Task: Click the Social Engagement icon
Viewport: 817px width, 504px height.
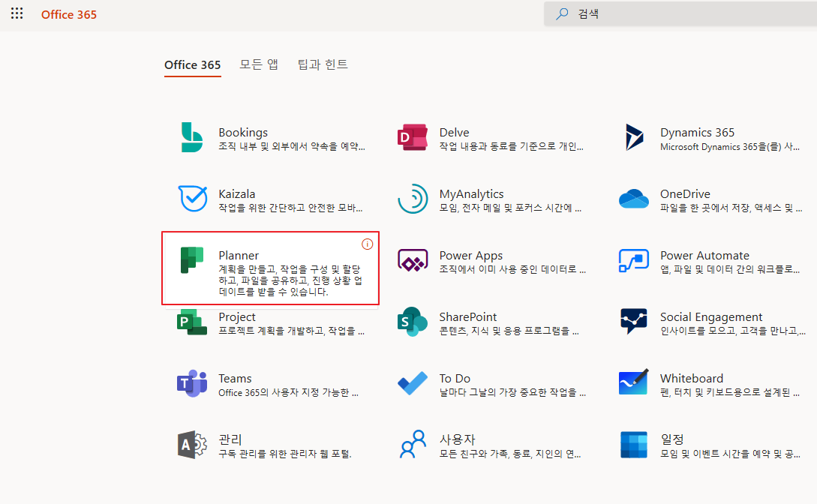Action: click(634, 321)
